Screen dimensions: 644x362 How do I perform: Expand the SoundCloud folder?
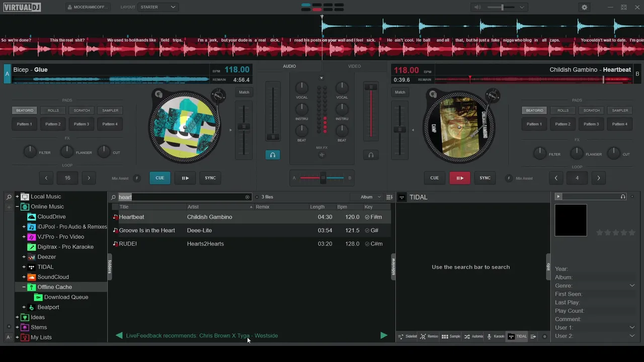pos(24,277)
